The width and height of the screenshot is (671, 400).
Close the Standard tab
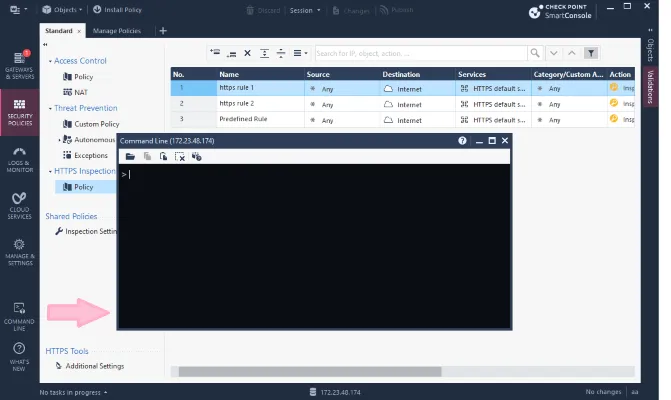[x=79, y=31]
